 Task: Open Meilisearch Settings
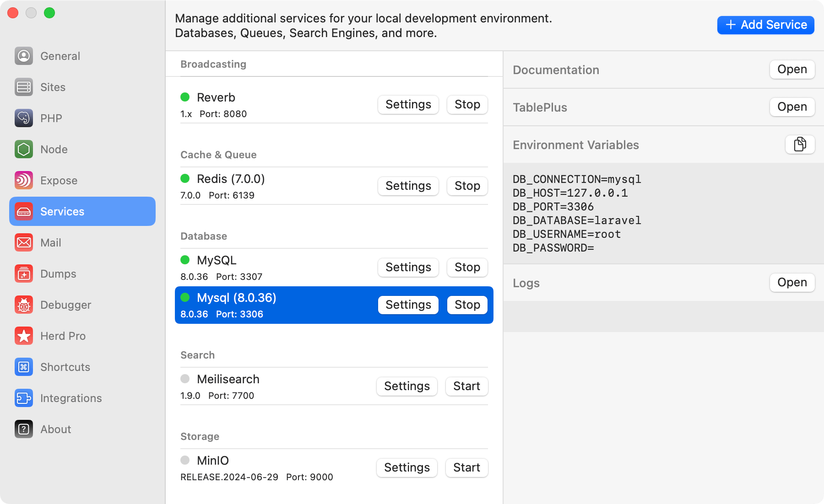pyautogui.click(x=407, y=386)
